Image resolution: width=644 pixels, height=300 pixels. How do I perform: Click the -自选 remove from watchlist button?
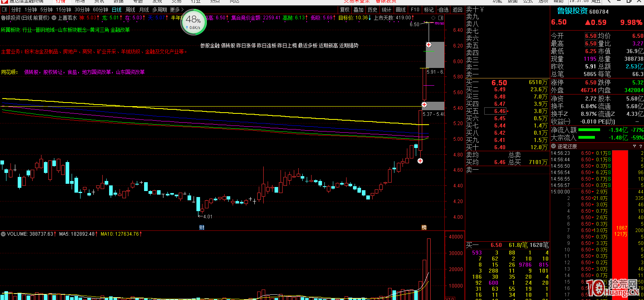pyautogui.click(x=443, y=10)
